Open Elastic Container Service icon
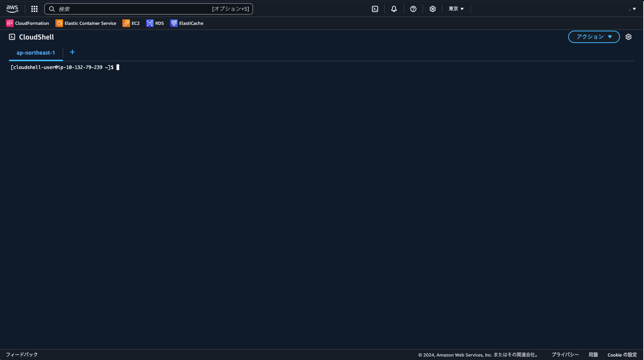Screen dimensions: 644x360 tap(59, 23)
